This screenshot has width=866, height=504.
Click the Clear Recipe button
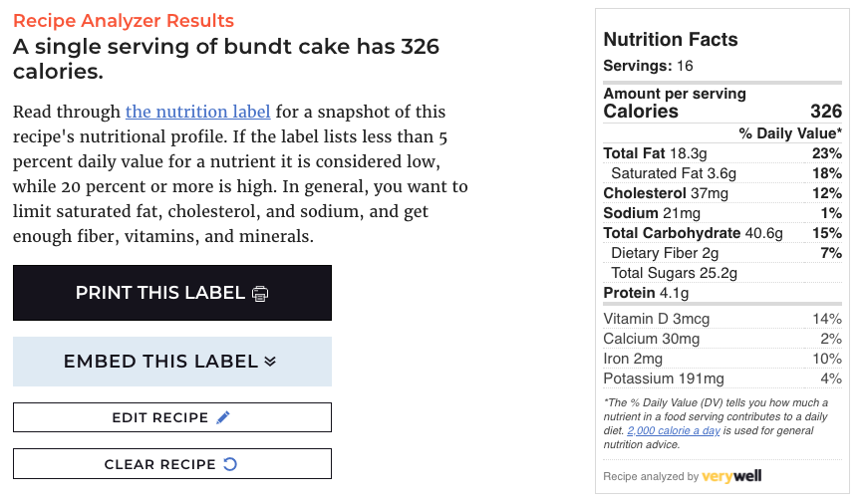172,464
